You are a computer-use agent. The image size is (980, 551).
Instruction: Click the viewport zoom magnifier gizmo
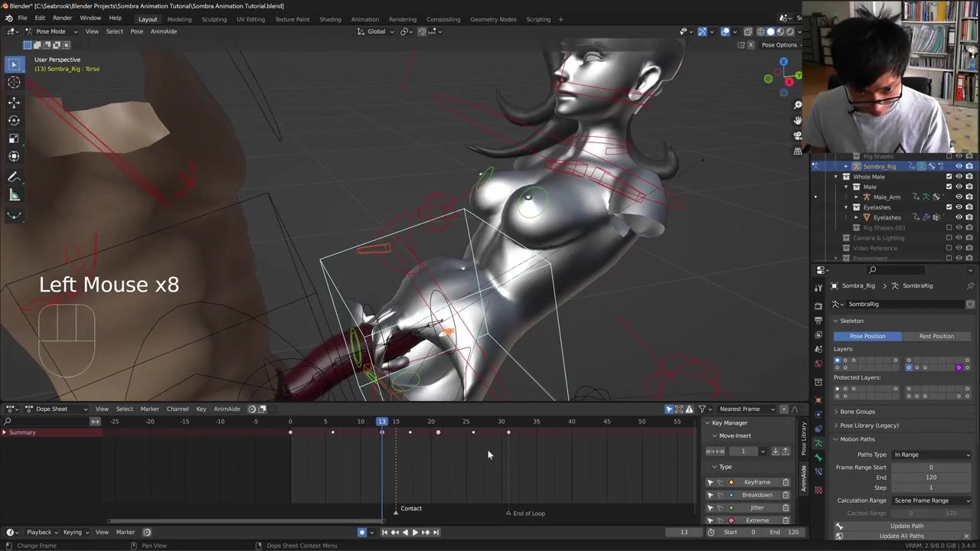(798, 105)
